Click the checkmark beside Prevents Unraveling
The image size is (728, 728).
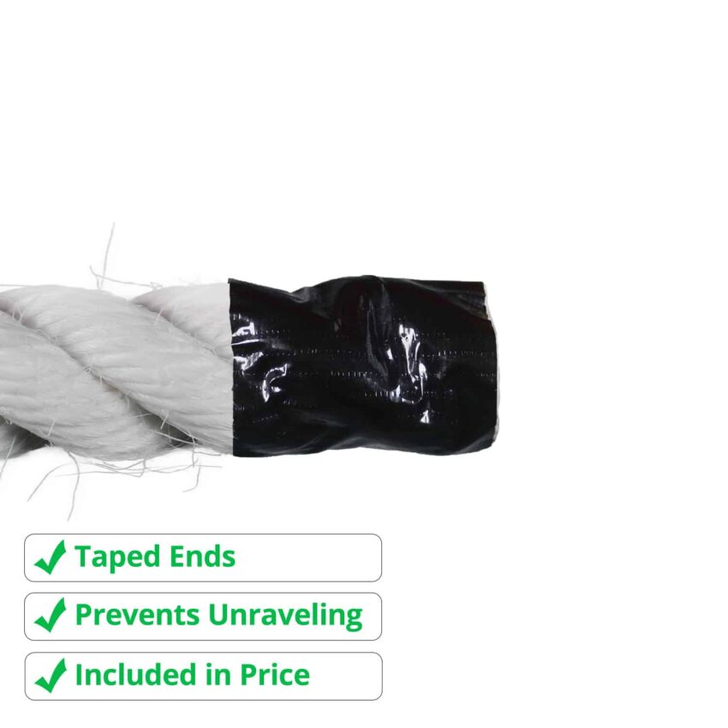click(x=51, y=615)
